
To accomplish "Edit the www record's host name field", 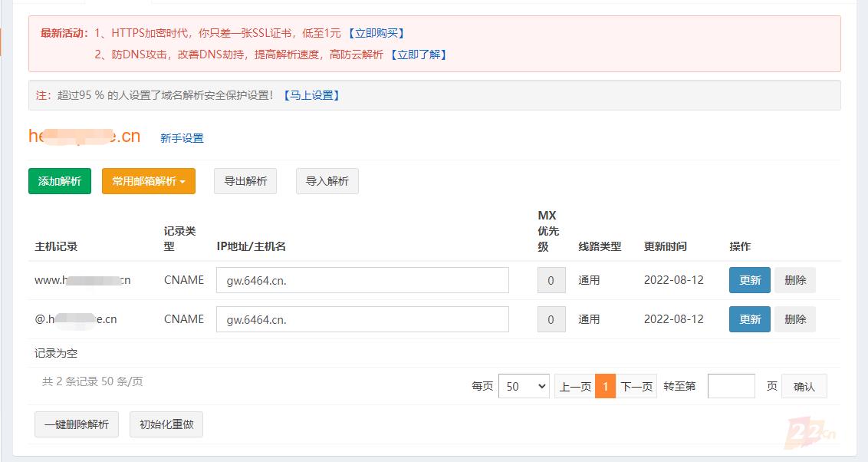I will (363, 280).
